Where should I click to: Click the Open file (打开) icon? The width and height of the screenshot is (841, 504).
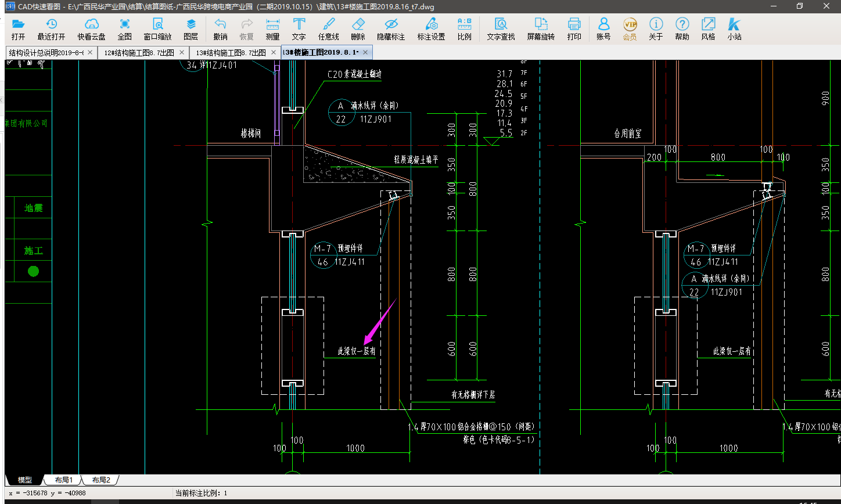pyautogui.click(x=18, y=28)
